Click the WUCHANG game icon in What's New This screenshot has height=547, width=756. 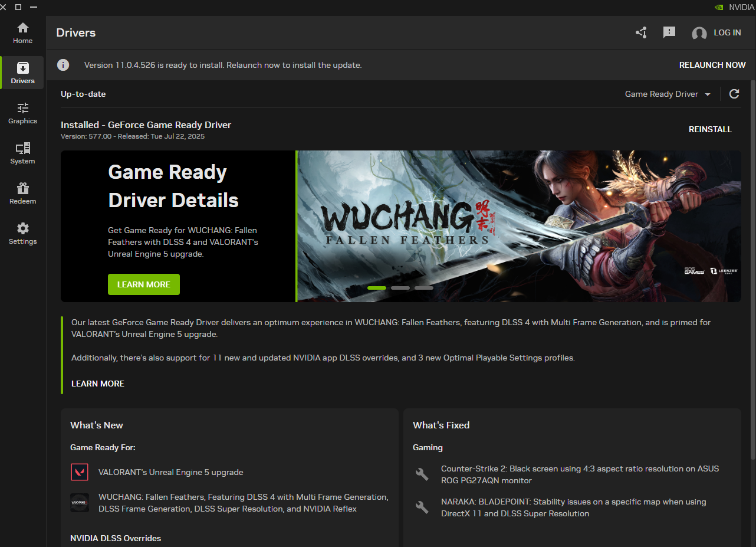point(80,503)
